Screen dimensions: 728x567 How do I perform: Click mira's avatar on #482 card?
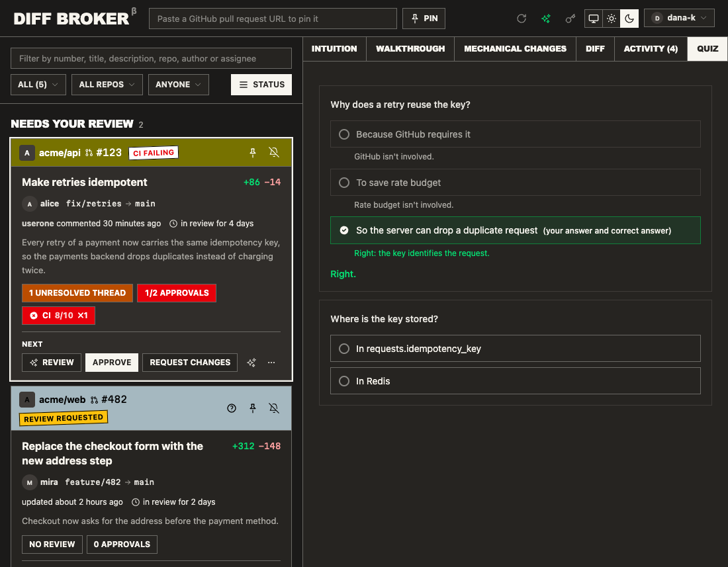(x=29, y=482)
